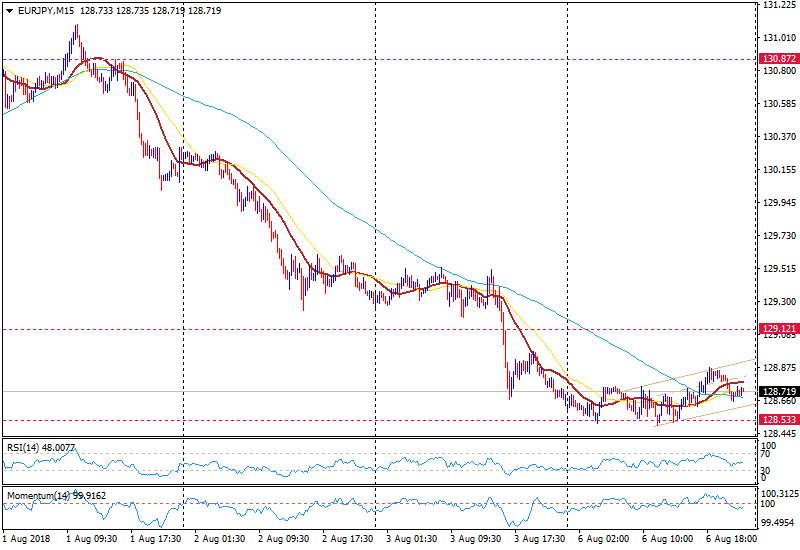Click the Momentum scale value 100.3125
The image size is (800, 550).
(780, 494)
